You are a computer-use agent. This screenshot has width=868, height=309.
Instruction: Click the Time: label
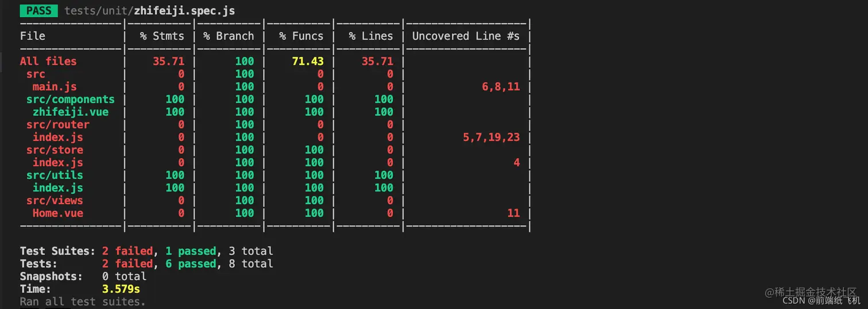pos(36,289)
